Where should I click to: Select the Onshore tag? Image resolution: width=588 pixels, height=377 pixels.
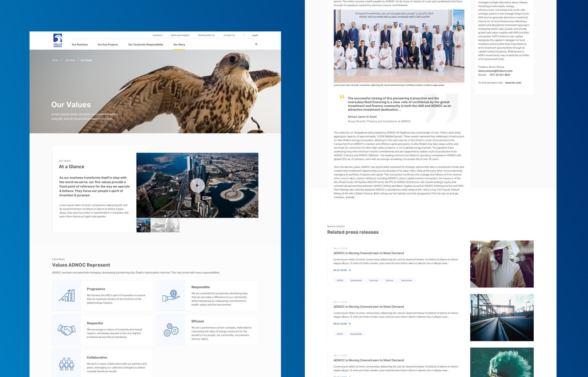click(x=389, y=281)
